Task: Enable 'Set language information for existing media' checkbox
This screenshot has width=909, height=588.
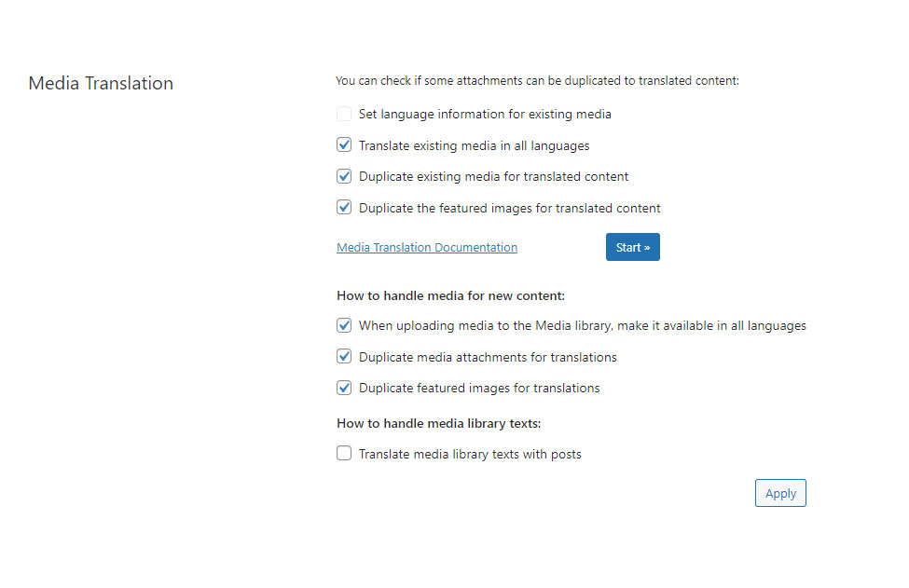Action: point(344,114)
